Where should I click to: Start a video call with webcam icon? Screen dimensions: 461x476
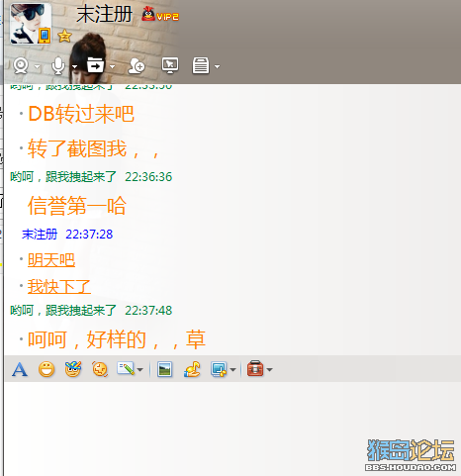pyautogui.click(x=21, y=65)
